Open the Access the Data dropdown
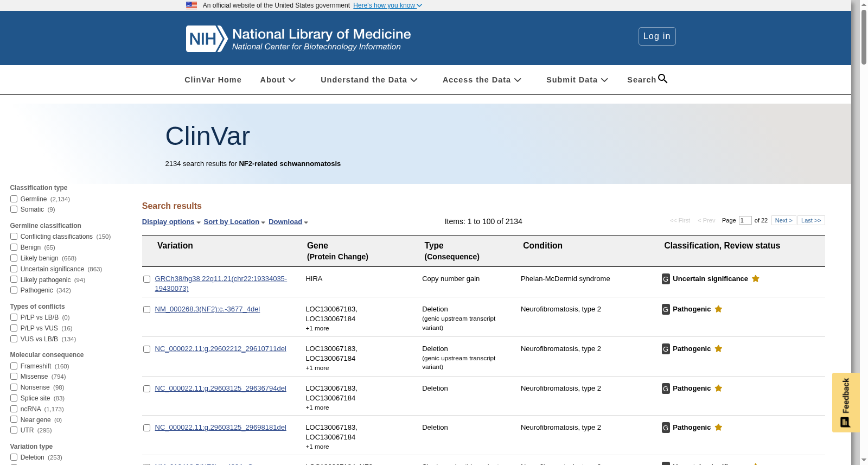This screenshot has height=465, width=868. [x=482, y=80]
